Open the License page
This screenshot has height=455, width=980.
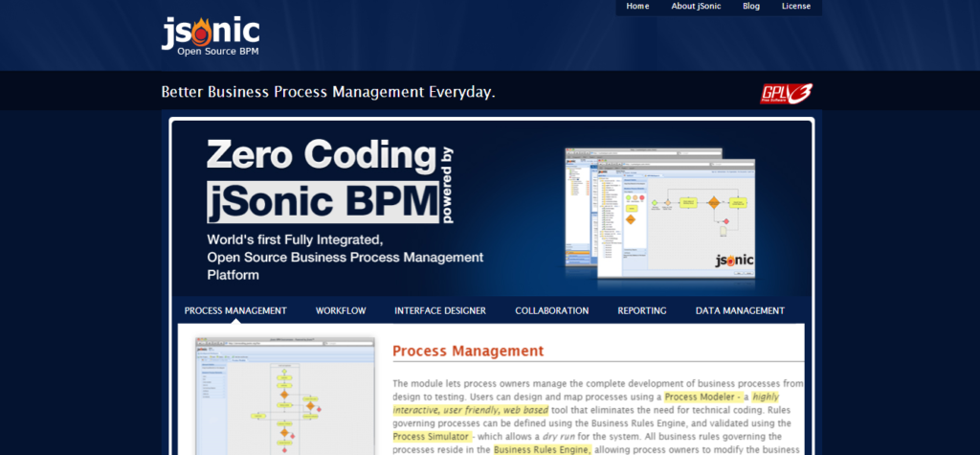coord(795,7)
